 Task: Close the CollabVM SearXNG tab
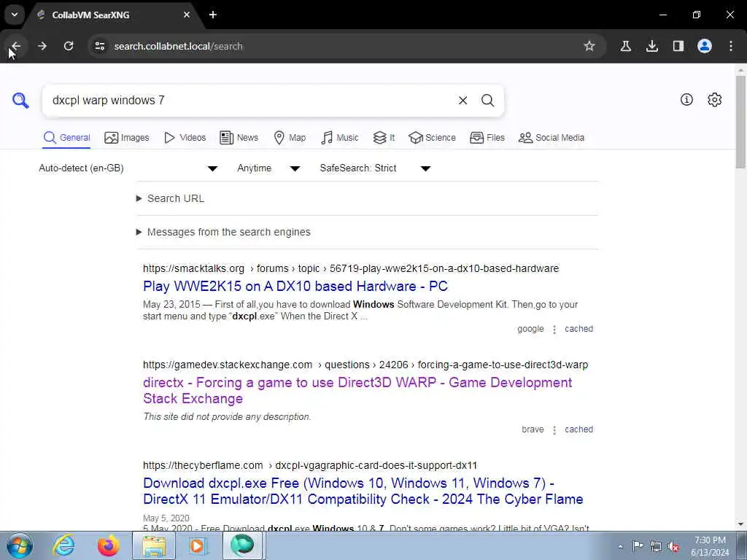point(187,15)
